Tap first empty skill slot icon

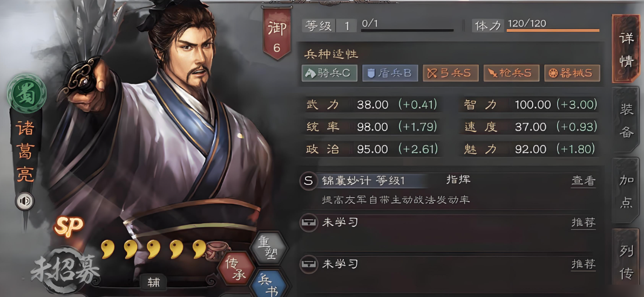coord(308,223)
